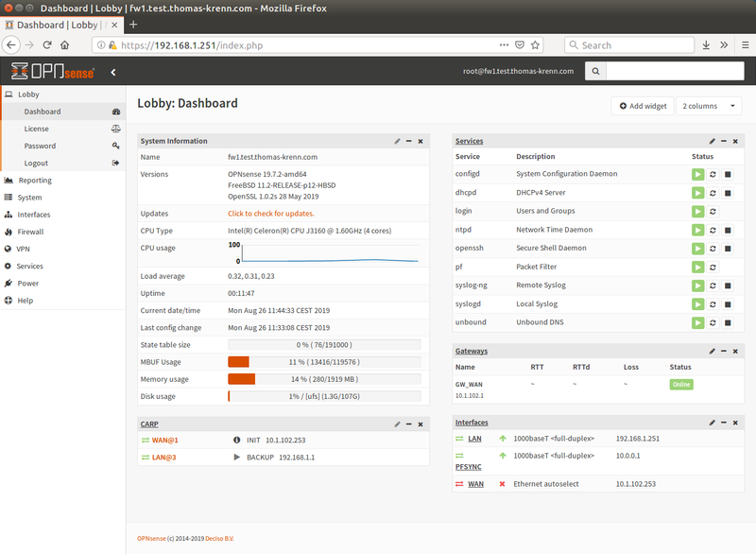Expand the Interfaces sidebar menu
The width and height of the screenshot is (756, 554).
click(62, 215)
